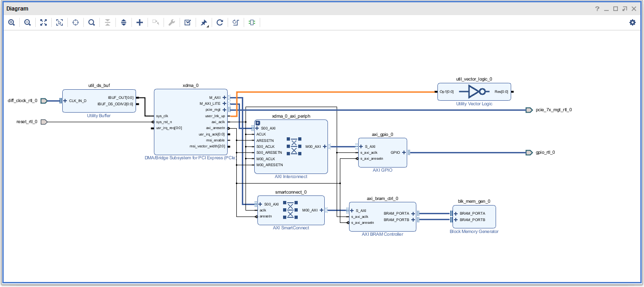Select the util_vector_logic_0 inverter block
Viewport: 644px width, 287px height.
pos(474,92)
